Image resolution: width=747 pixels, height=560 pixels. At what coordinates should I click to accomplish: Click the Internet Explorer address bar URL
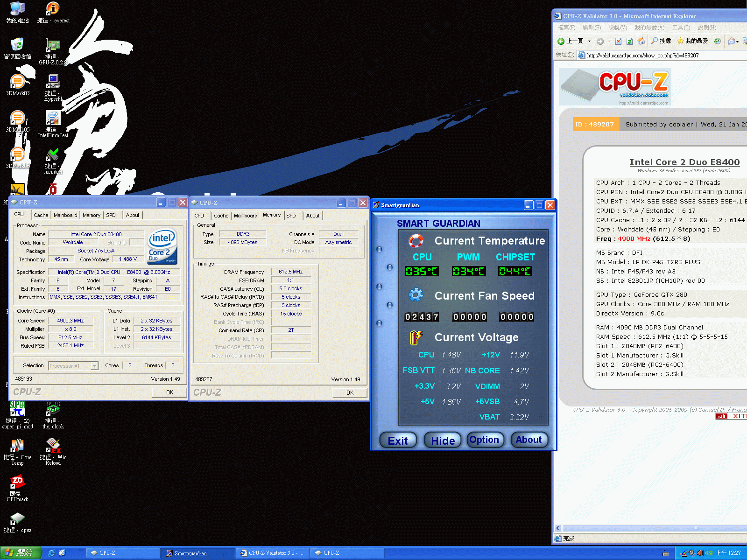coord(643,55)
